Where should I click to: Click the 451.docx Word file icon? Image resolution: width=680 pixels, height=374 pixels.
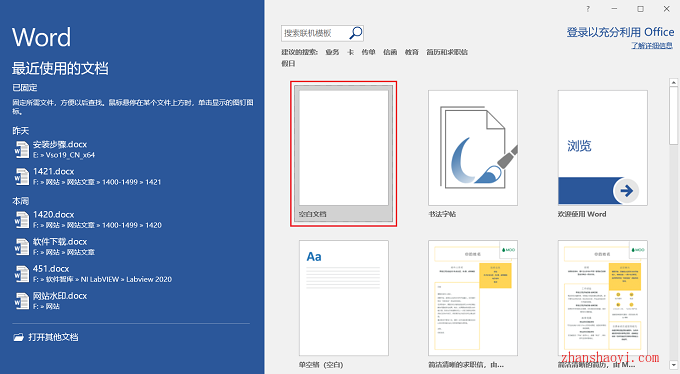click(22, 274)
